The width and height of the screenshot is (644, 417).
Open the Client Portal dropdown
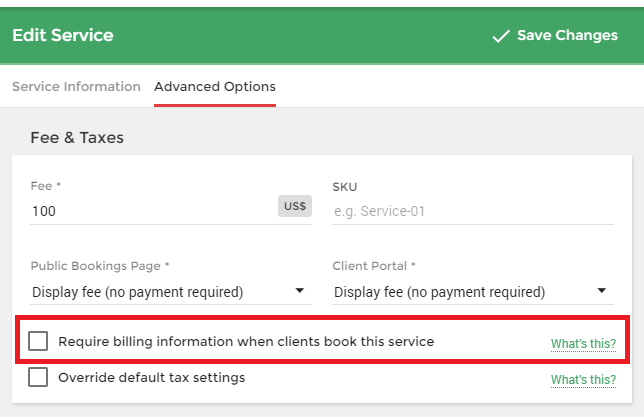pyautogui.click(x=473, y=292)
